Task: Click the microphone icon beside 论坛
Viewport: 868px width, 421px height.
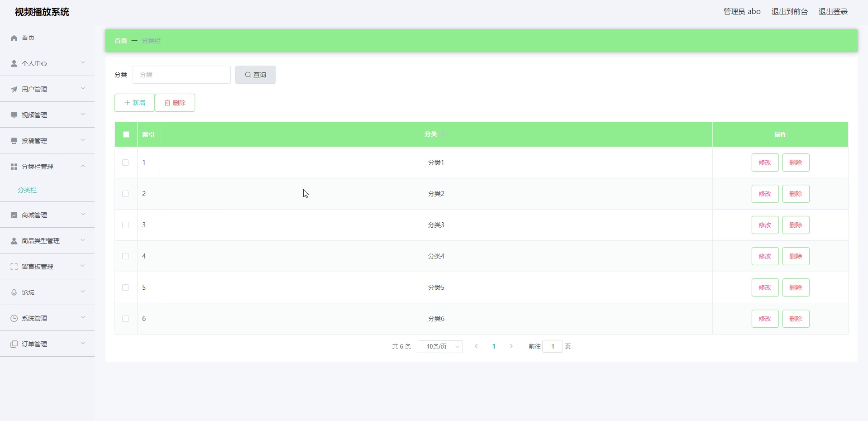Action: click(14, 293)
